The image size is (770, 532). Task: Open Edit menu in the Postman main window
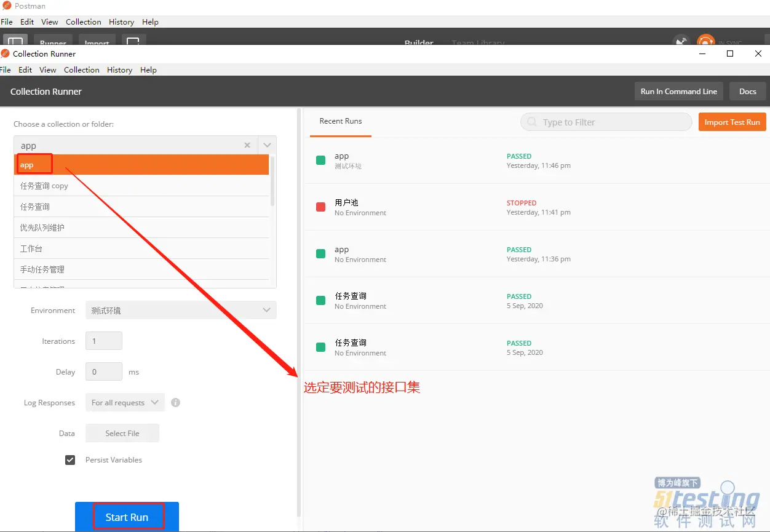click(x=27, y=22)
